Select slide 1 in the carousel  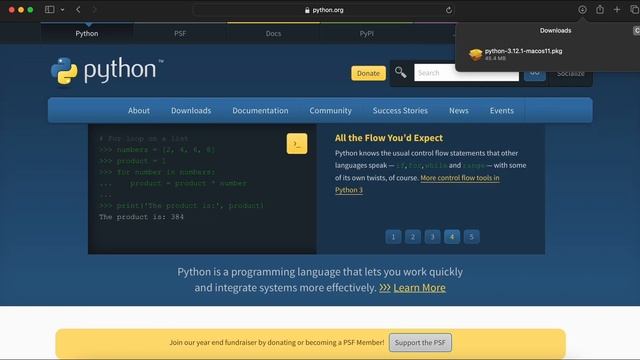point(393,237)
